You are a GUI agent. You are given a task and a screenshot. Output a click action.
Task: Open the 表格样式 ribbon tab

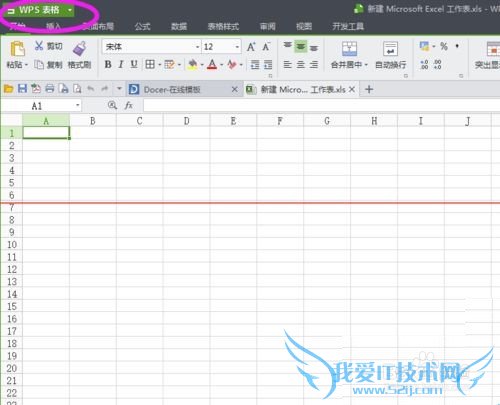(x=223, y=26)
